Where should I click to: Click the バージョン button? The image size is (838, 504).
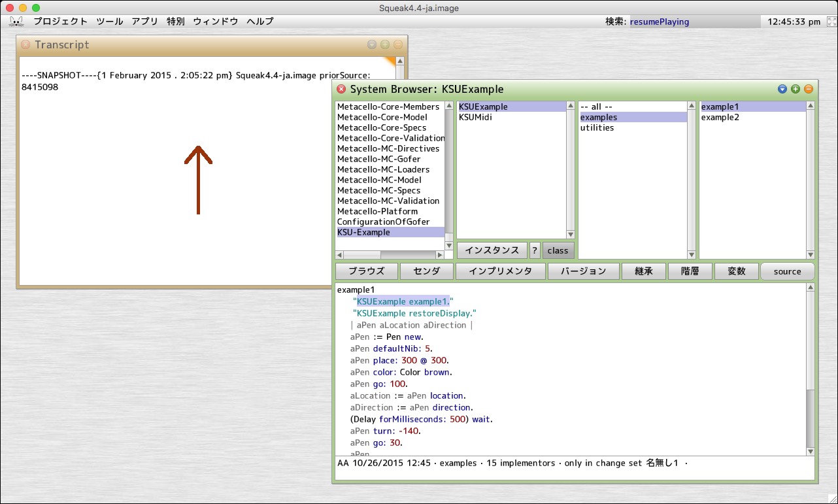click(583, 271)
